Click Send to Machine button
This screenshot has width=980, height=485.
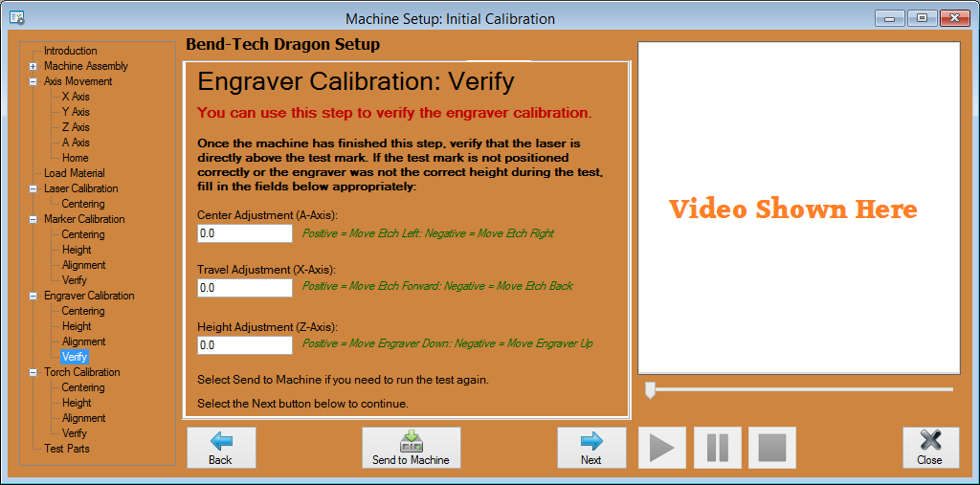pyautogui.click(x=412, y=448)
